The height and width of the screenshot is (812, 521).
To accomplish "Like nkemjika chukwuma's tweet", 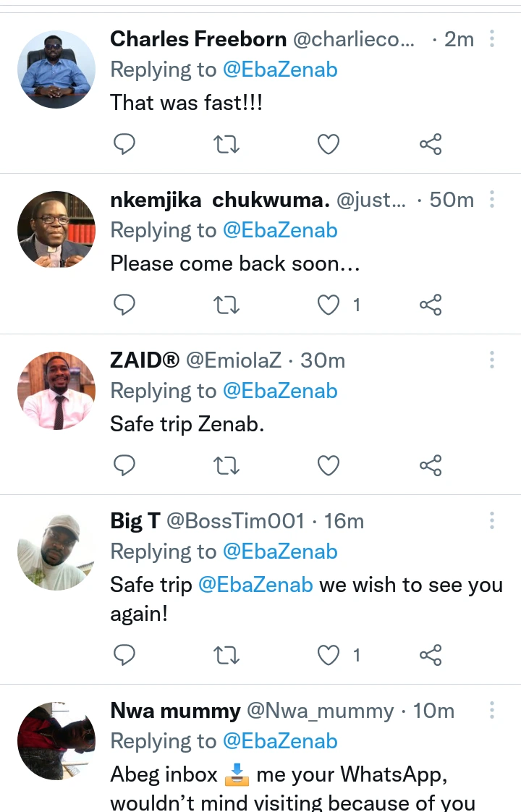I will (329, 305).
